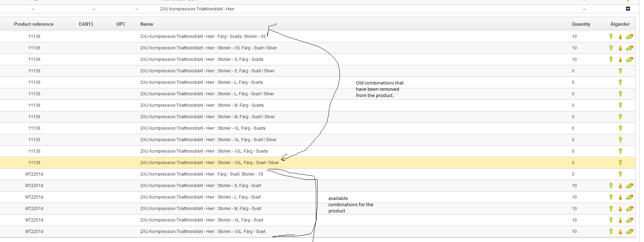Add stock for 11136 Storlek - M, Svart / Silver

pyautogui.click(x=620, y=116)
